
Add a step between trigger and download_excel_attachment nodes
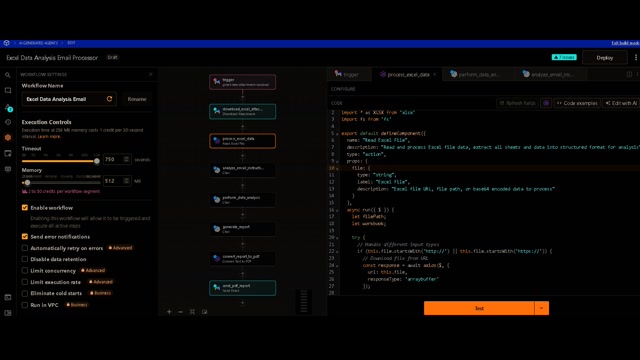242,97
